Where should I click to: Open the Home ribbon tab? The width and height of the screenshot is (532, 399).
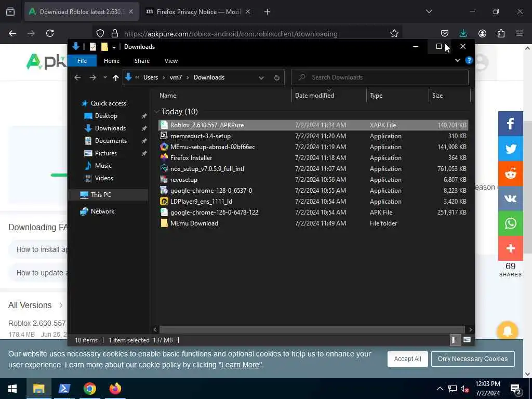112,61
